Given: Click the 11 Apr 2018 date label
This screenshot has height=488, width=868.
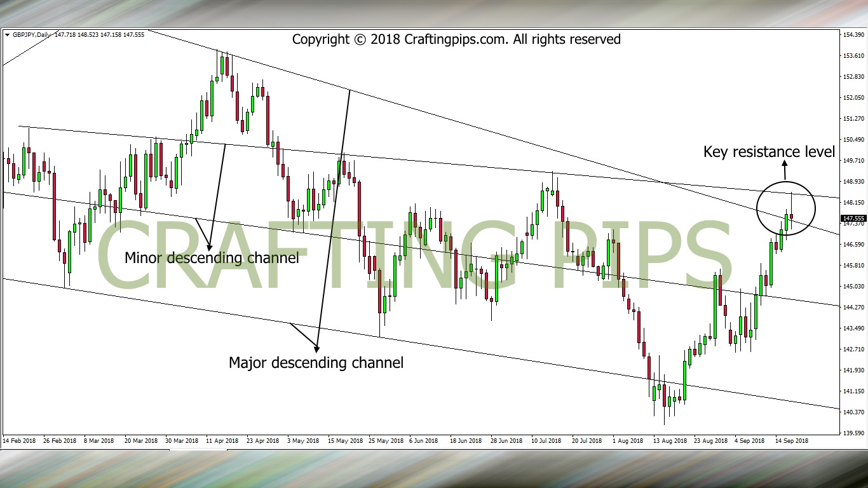Looking at the screenshot, I should (x=222, y=440).
